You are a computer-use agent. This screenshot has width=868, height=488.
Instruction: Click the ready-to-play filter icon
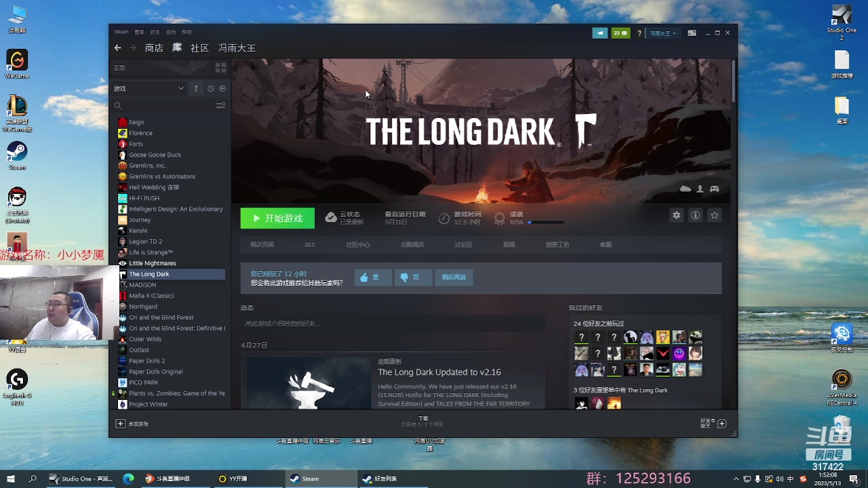[222, 89]
